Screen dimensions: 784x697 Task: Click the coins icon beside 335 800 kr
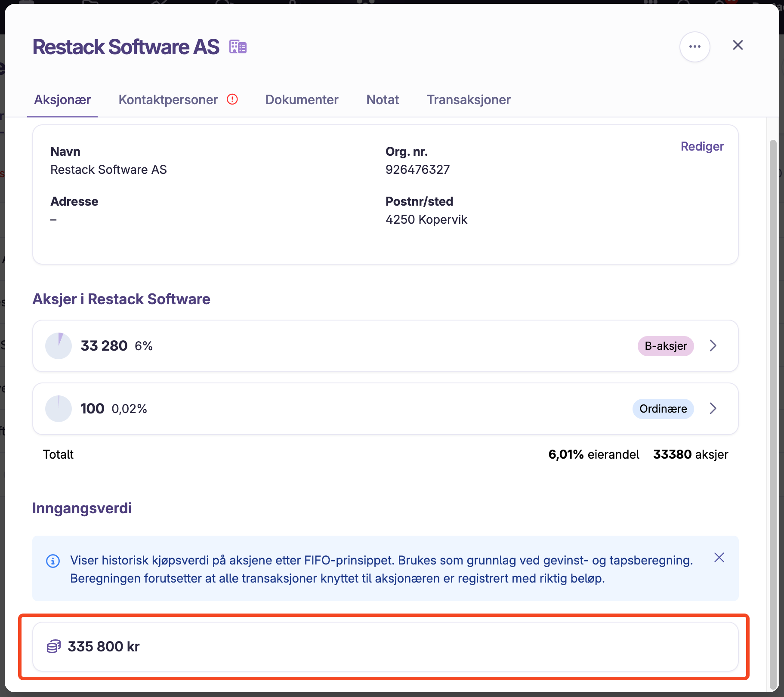tap(54, 646)
